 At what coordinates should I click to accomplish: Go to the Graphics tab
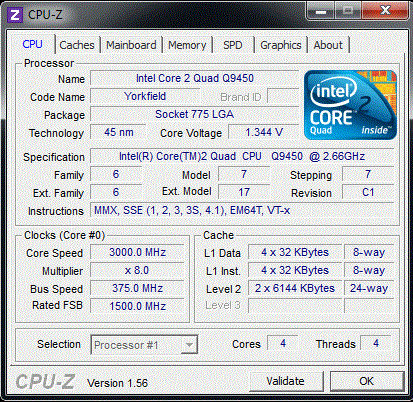[281, 45]
